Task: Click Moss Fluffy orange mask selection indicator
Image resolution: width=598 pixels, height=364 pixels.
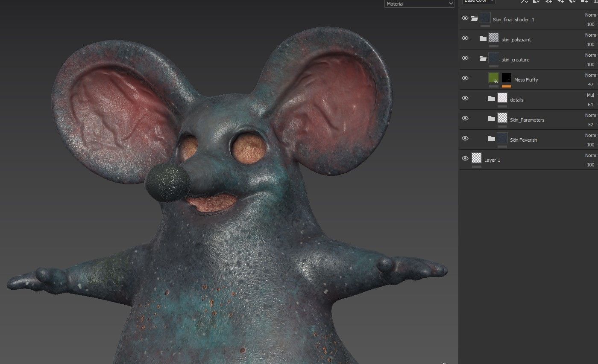Action: [x=507, y=86]
